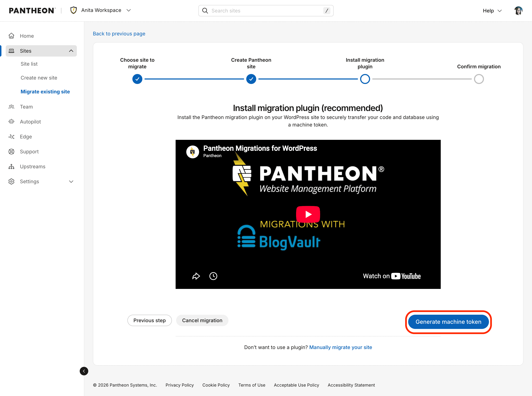Click Watch on YouTube
The width and height of the screenshot is (532, 396).
pyautogui.click(x=392, y=276)
